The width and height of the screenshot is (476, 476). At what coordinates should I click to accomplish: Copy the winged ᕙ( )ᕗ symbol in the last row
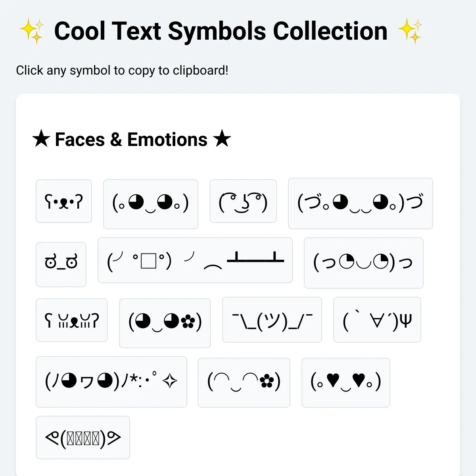coord(83,438)
